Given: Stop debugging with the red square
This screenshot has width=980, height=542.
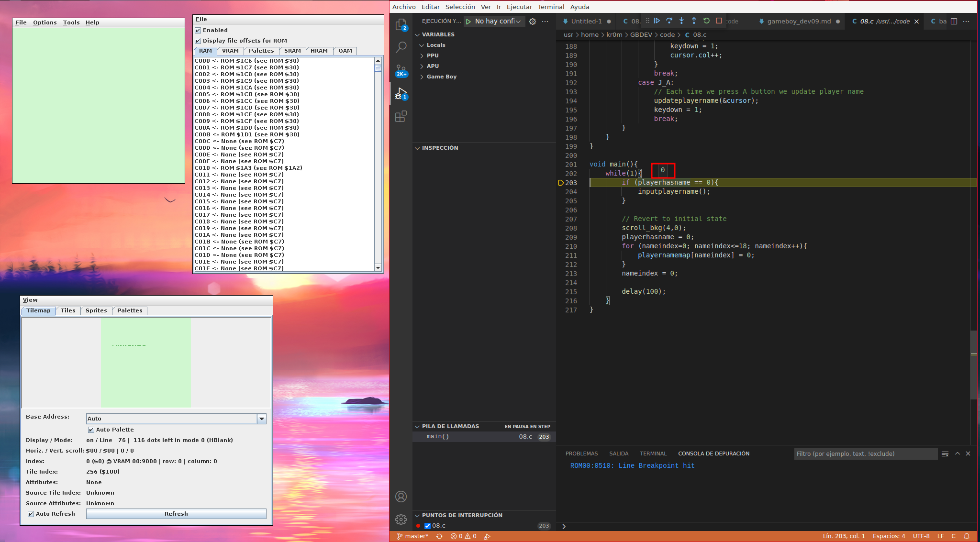Looking at the screenshot, I should coord(719,21).
